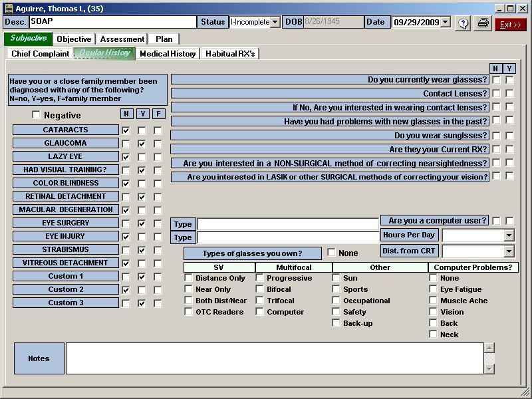
Task: Open the Hours Per Day dropdown
Action: point(509,235)
